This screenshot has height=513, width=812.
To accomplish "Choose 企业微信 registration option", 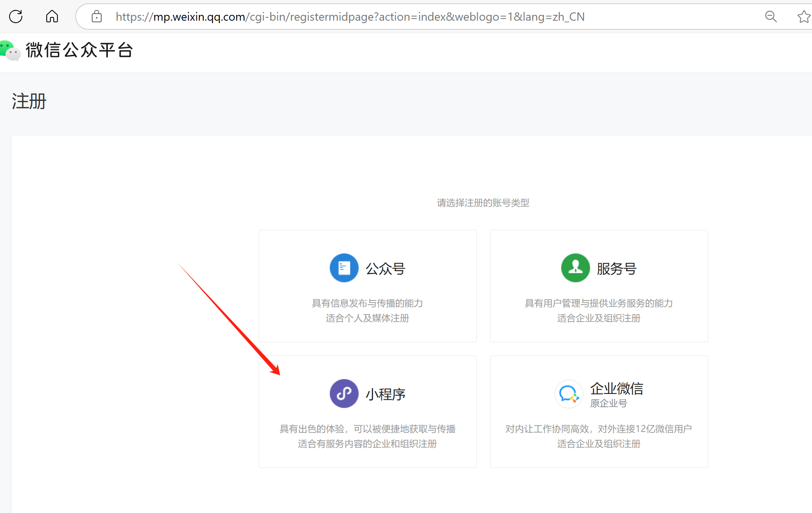I will (599, 412).
